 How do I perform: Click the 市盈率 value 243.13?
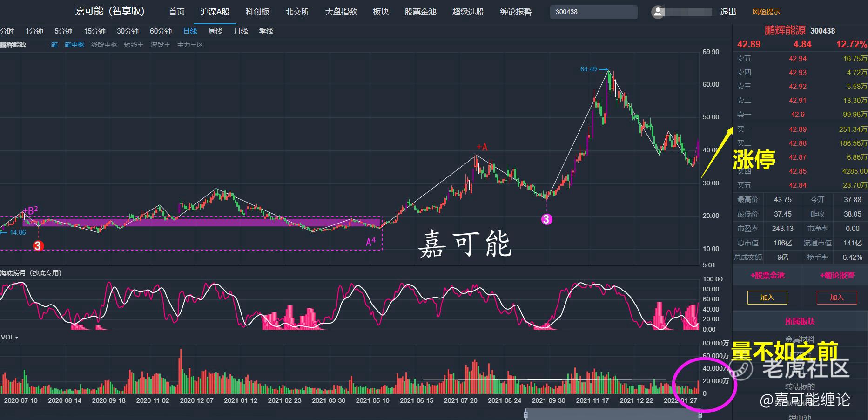783,229
